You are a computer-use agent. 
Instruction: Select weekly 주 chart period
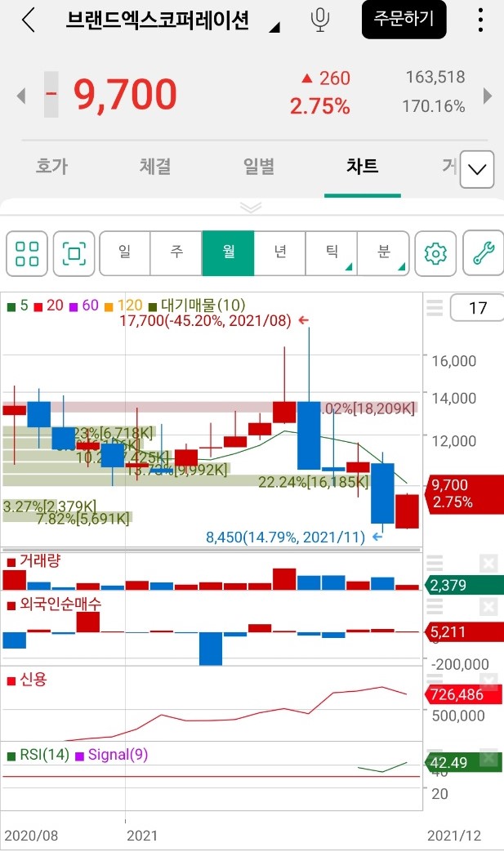coord(176,253)
